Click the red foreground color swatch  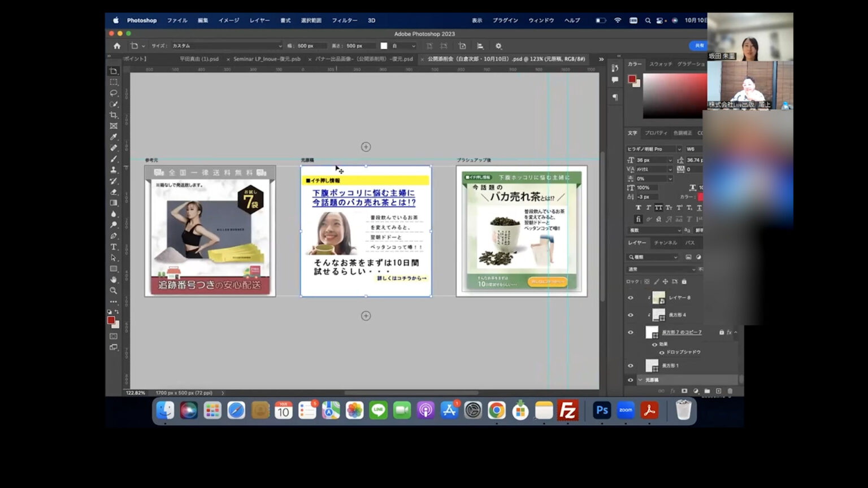click(x=111, y=320)
